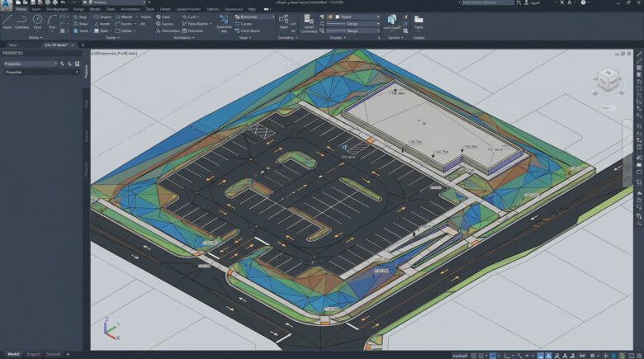Toggle the blue landscape annotation button in status bar

(x=541, y=356)
